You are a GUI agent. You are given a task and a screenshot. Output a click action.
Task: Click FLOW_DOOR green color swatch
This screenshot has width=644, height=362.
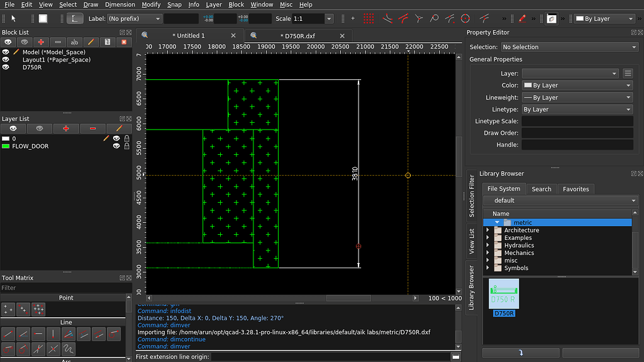click(x=6, y=146)
